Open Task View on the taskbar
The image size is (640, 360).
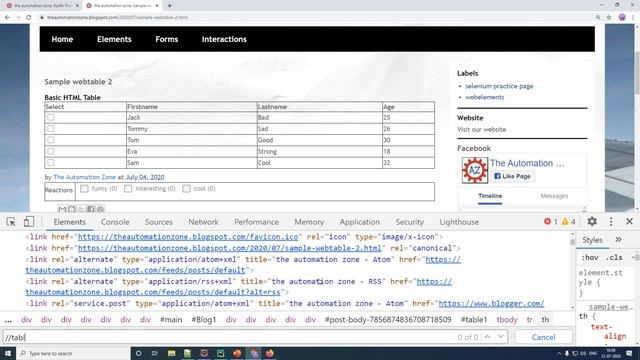click(x=155, y=353)
